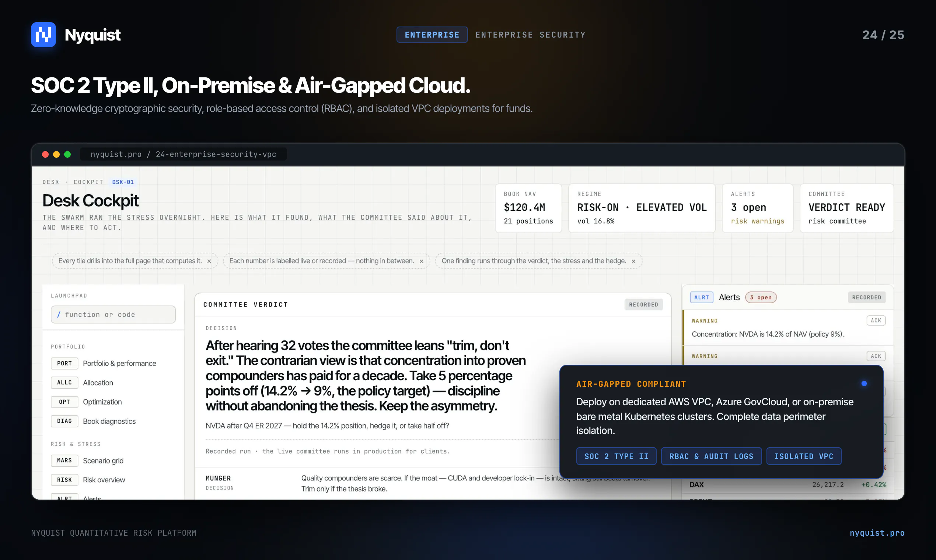Click the DSK-01 desk code
The width and height of the screenshot is (936, 560).
pos(123,182)
